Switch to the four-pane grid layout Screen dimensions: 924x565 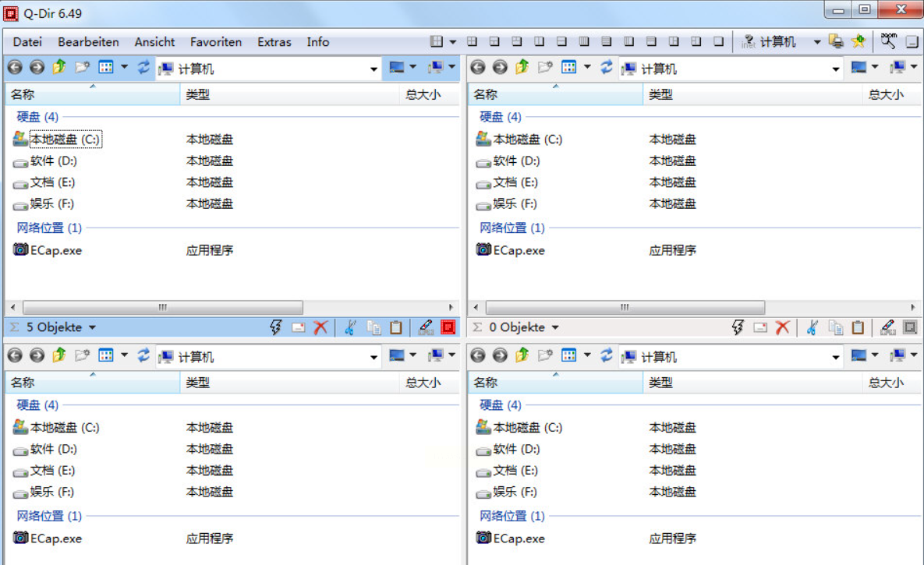pyautogui.click(x=472, y=41)
